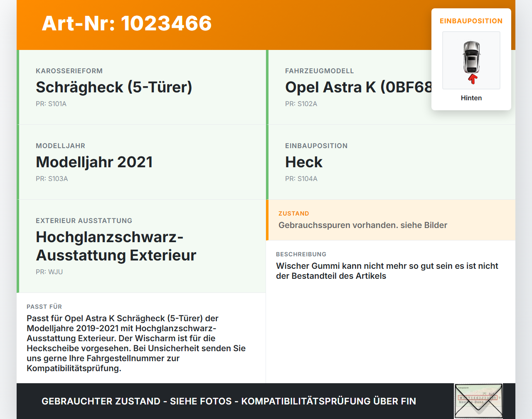Click the Wischer Gummi description text

(387, 271)
